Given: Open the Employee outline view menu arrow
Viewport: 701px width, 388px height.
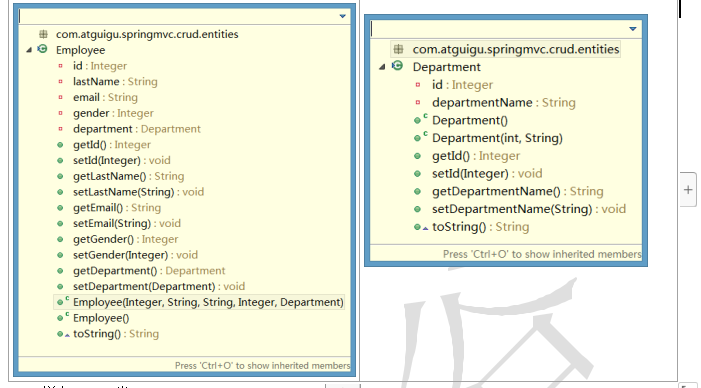Looking at the screenshot, I should pyautogui.click(x=342, y=16).
